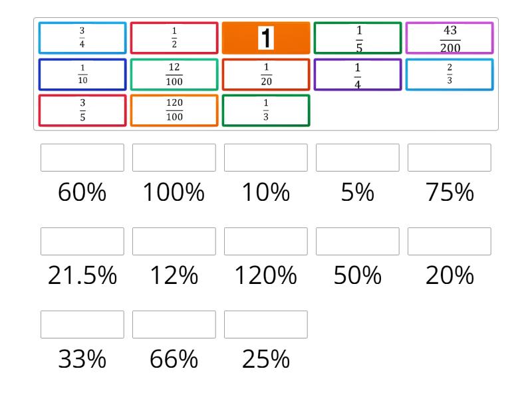Select the fraction tile 2/3
Viewport: 532px width, 399px height.
click(448, 75)
